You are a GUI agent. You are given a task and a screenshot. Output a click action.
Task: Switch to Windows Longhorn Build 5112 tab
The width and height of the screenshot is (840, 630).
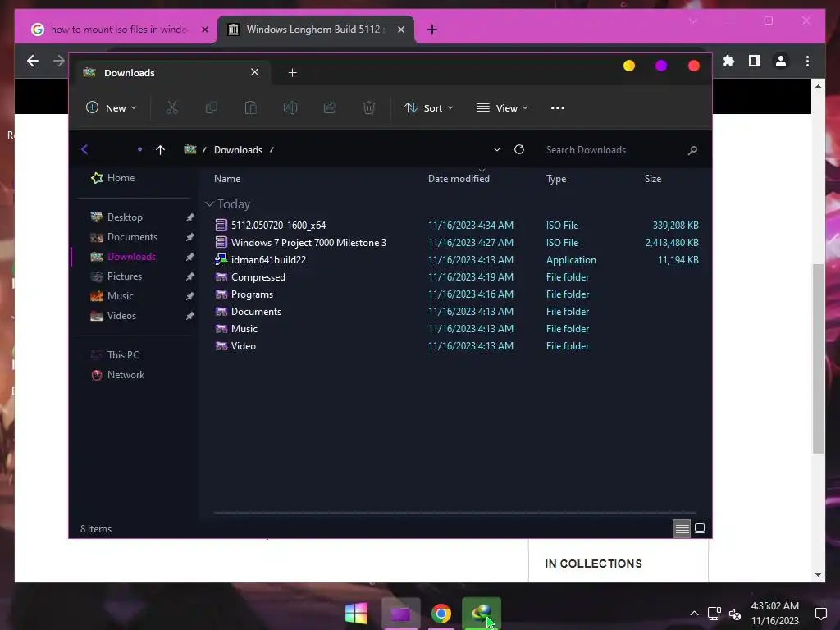coord(316,29)
